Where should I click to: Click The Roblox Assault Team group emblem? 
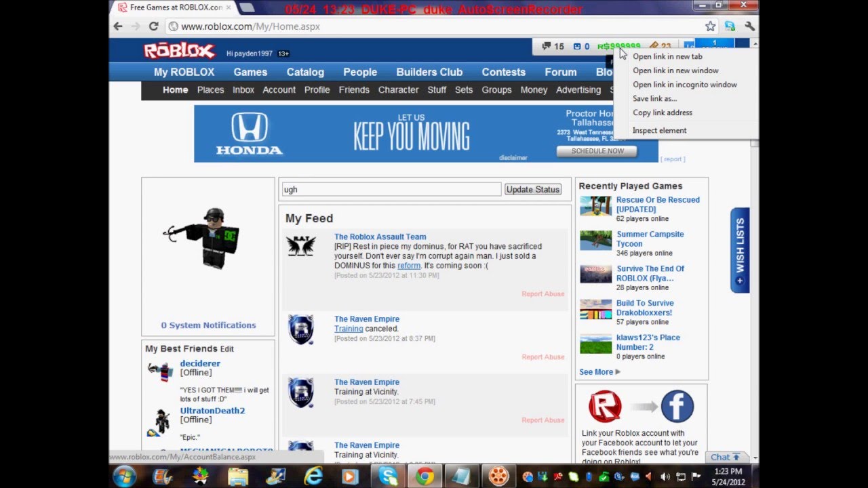click(x=300, y=246)
